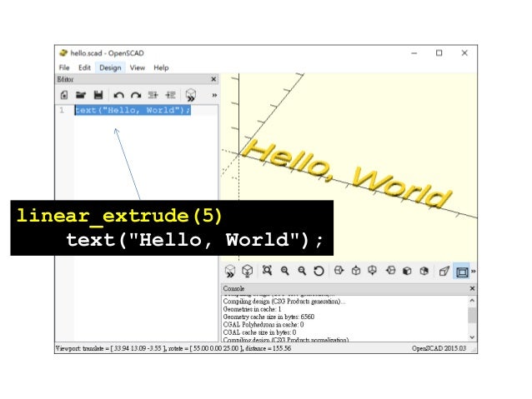
Task: Toggle the Perspective view mode
Action: 444,271
